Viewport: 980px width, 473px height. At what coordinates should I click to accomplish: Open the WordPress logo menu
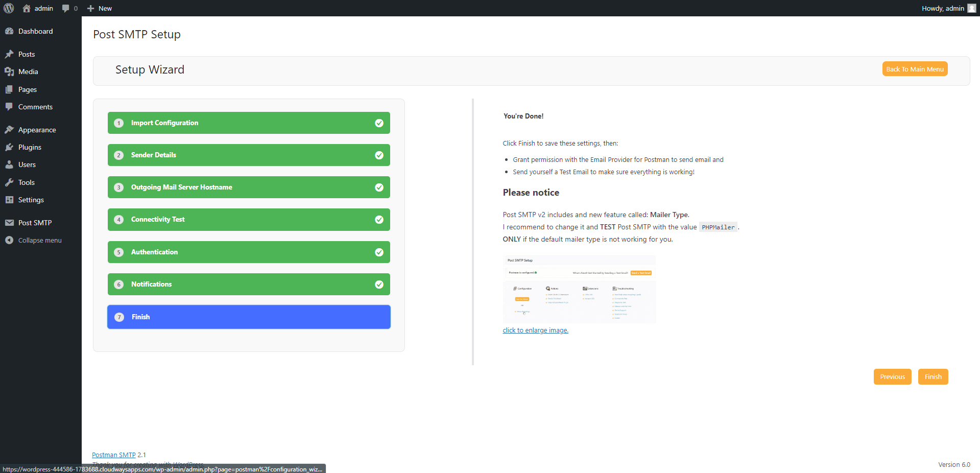coord(9,8)
